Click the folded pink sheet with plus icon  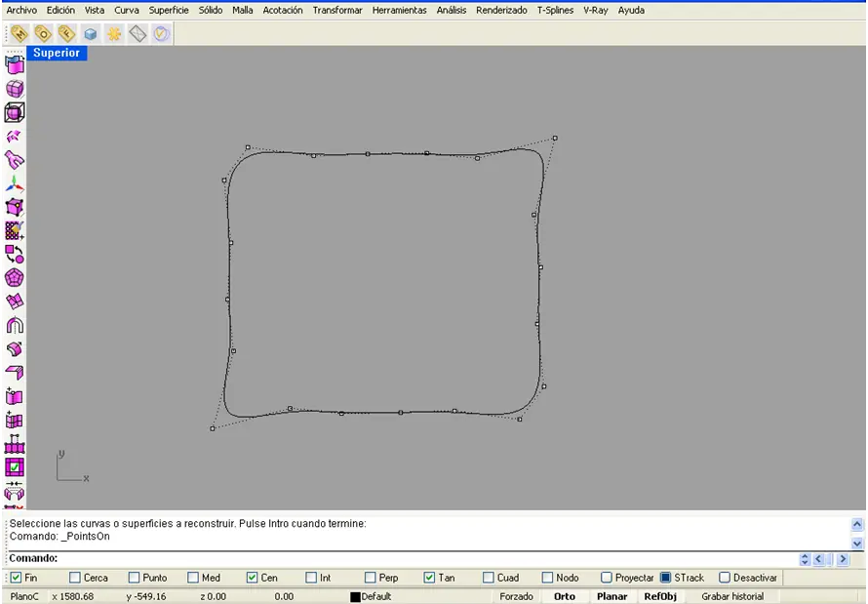(x=15, y=397)
